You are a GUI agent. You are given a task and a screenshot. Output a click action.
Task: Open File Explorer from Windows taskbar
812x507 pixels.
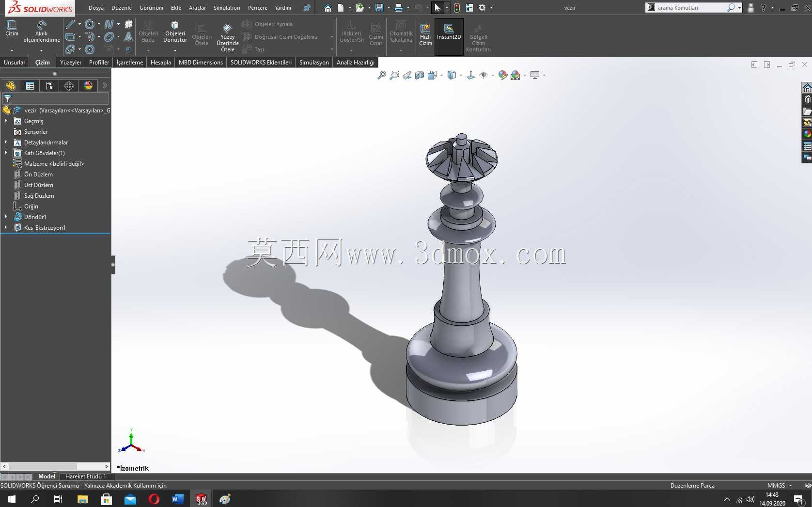click(82, 499)
